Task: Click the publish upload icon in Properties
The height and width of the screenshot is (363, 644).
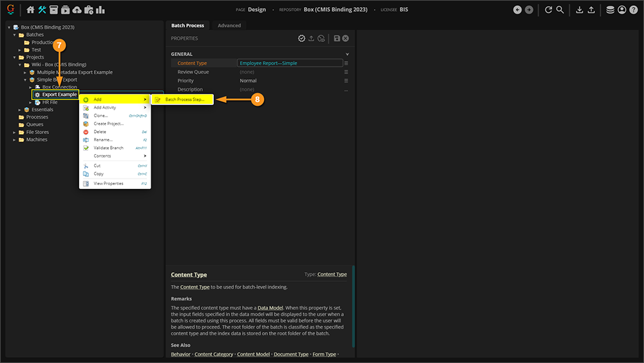Action: (x=311, y=38)
